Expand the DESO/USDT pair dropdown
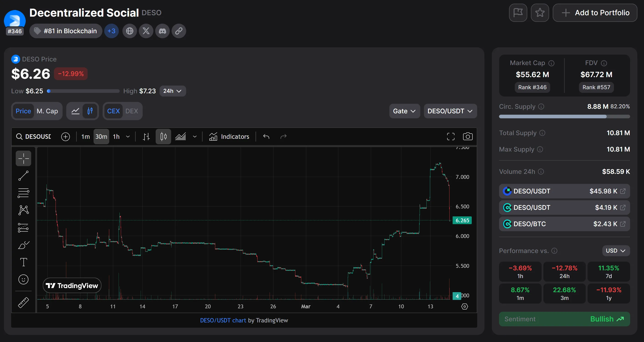The width and height of the screenshot is (644, 342). click(x=450, y=111)
